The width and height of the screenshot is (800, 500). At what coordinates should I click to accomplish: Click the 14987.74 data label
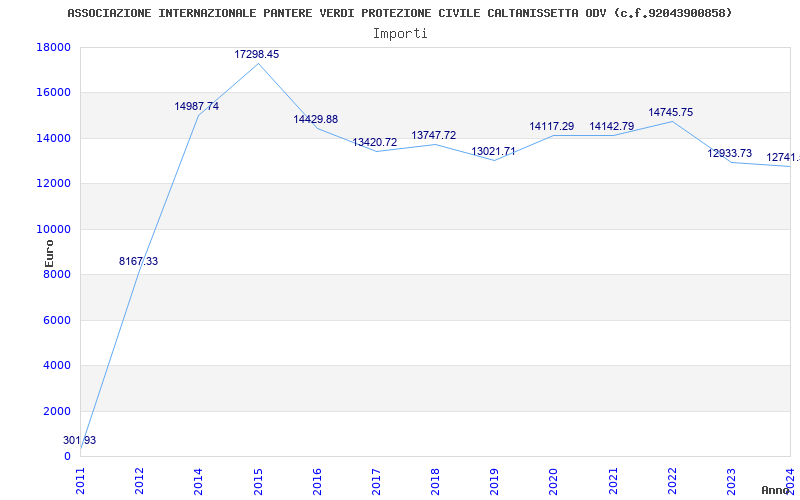196,106
